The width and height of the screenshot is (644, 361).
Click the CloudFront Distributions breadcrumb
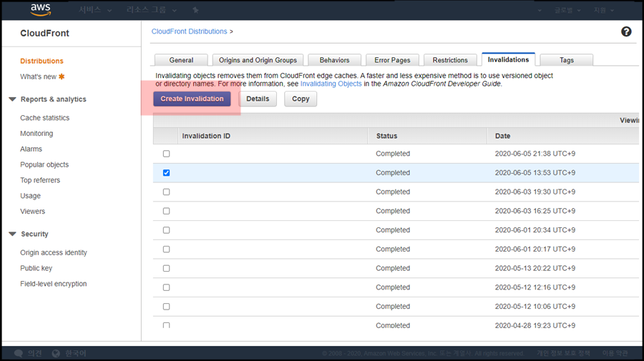click(189, 31)
